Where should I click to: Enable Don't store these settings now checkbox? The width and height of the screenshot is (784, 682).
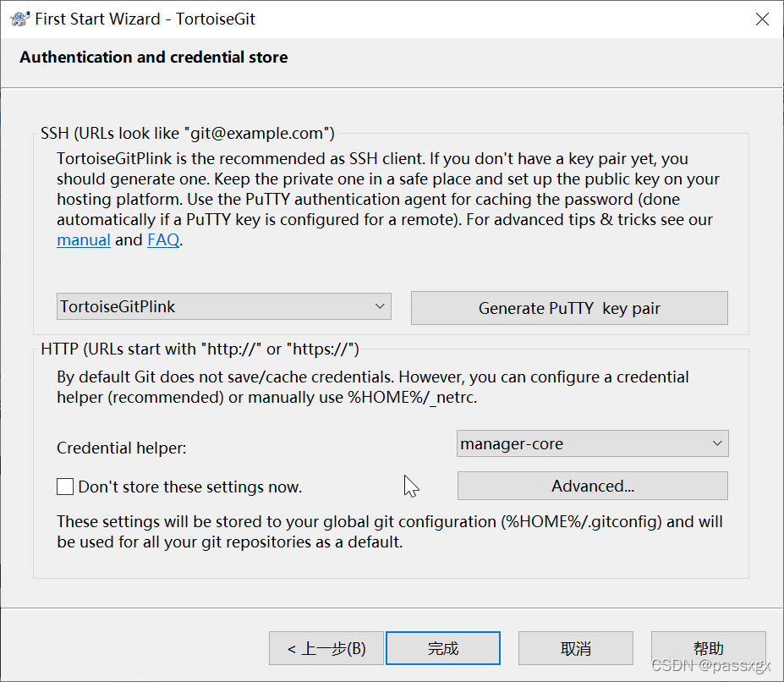click(65, 487)
